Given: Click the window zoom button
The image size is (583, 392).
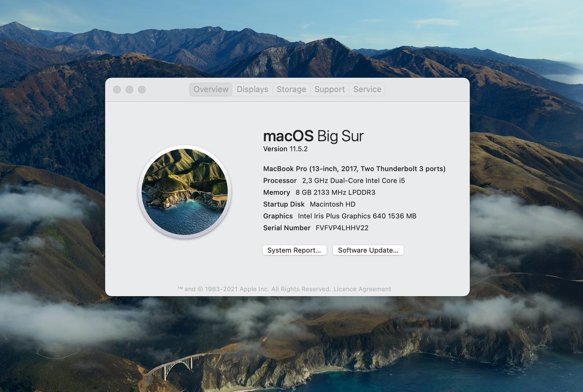Looking at the screenshot, I should pos(142,90).
